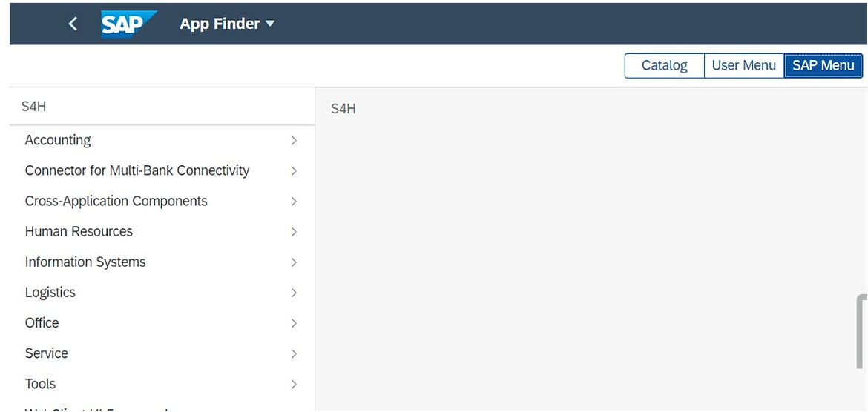The height and width of the screenshot is (412, 868).
Task: Select the Logistics menu entry
Action: [162, 293]
